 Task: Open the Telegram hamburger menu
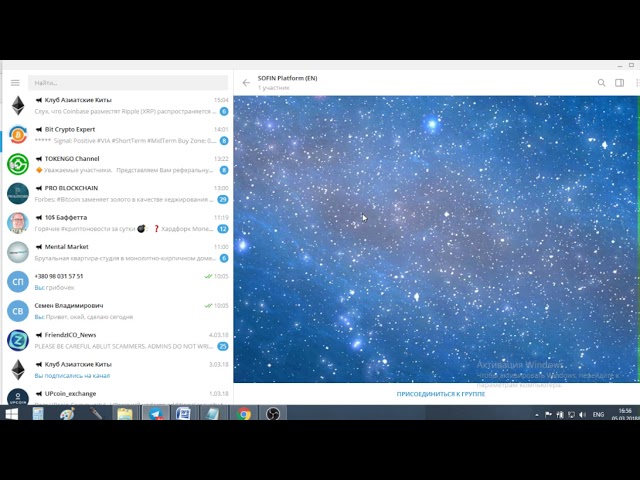[15, 83]
